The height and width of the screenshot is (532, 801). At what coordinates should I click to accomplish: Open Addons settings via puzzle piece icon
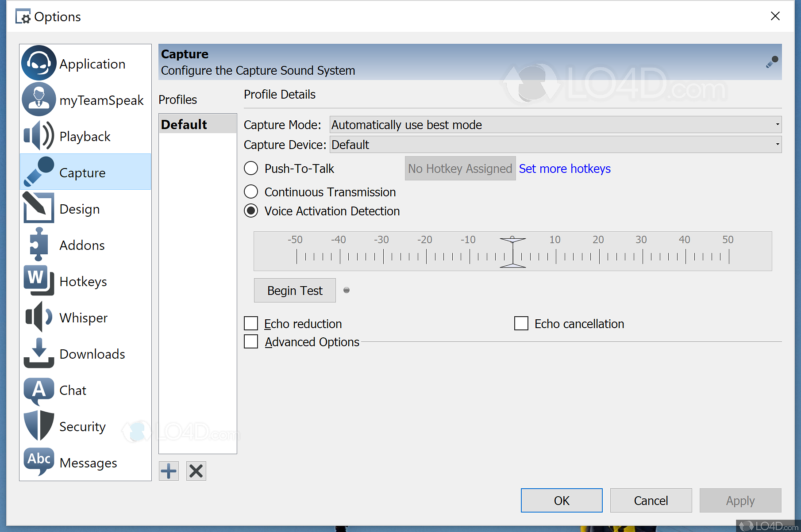click(38, 245)
